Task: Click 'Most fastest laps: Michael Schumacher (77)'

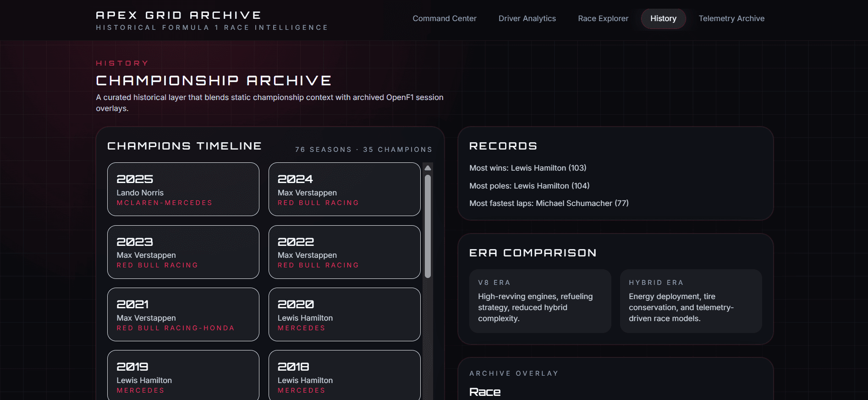Action: [549, 203]
